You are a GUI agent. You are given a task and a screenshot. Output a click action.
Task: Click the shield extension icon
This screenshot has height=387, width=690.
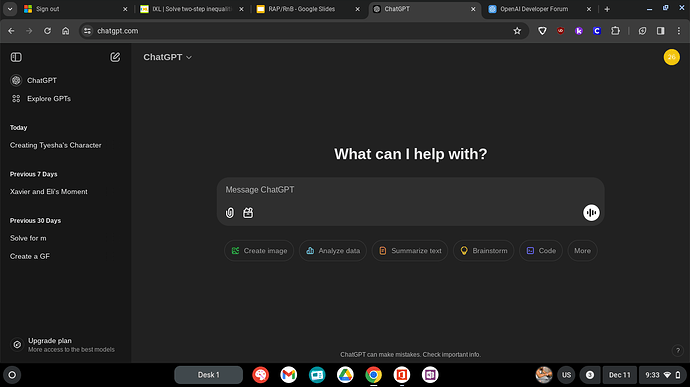(542, 31)
